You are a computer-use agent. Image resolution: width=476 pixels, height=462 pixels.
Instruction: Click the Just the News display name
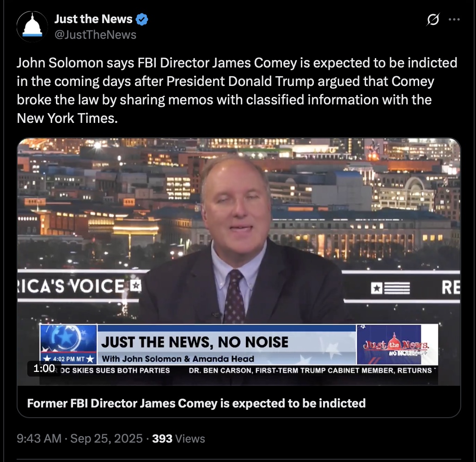click(x=93, y=19)
